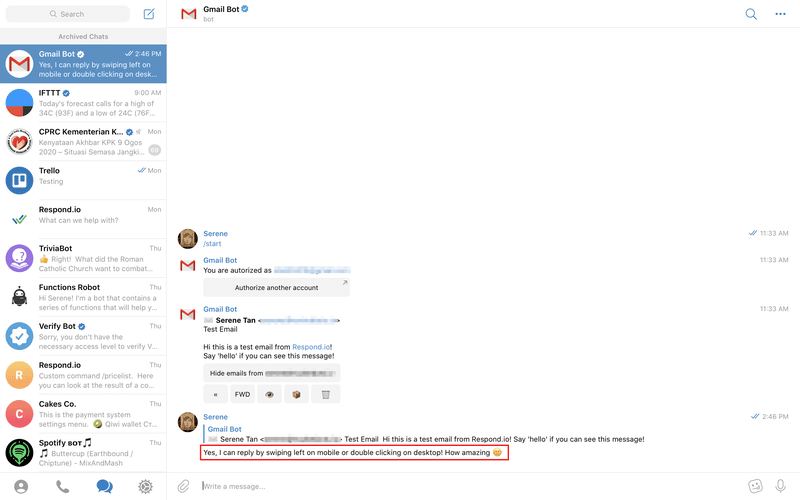This screenshot has width=800, height=500.
Task: Click the Yes, I can reply message text
Action: [353, 453]
